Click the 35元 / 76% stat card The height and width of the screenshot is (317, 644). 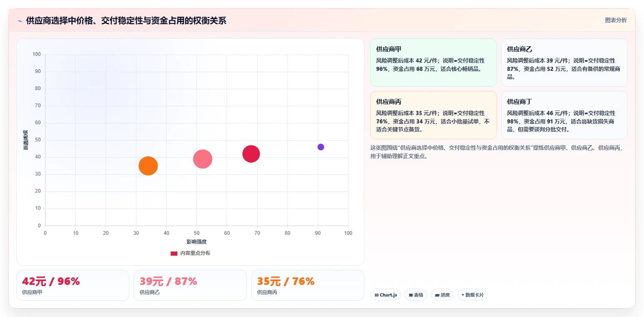point(308,285)
